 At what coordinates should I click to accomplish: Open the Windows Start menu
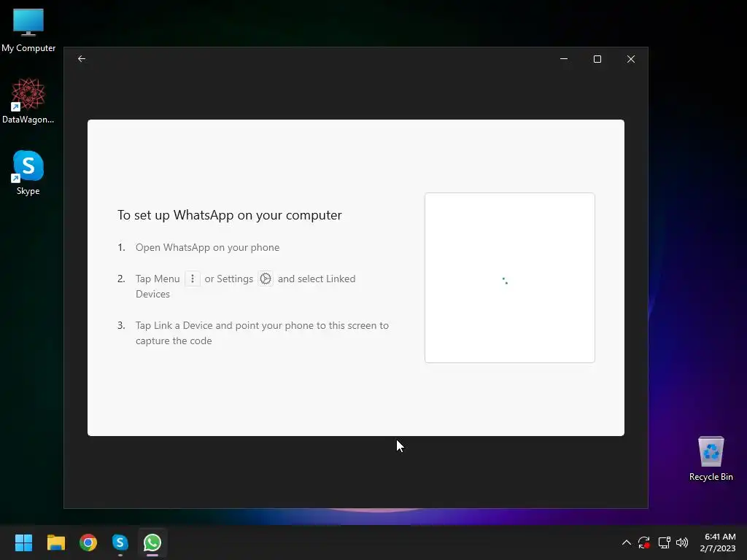tap(23, 542)
